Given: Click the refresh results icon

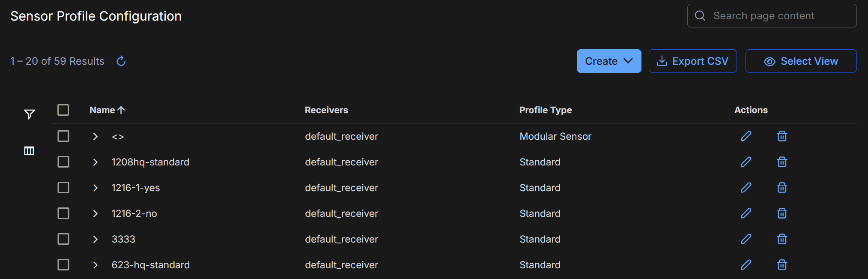Looking at the screenshot, I should [x=121, y=61].
